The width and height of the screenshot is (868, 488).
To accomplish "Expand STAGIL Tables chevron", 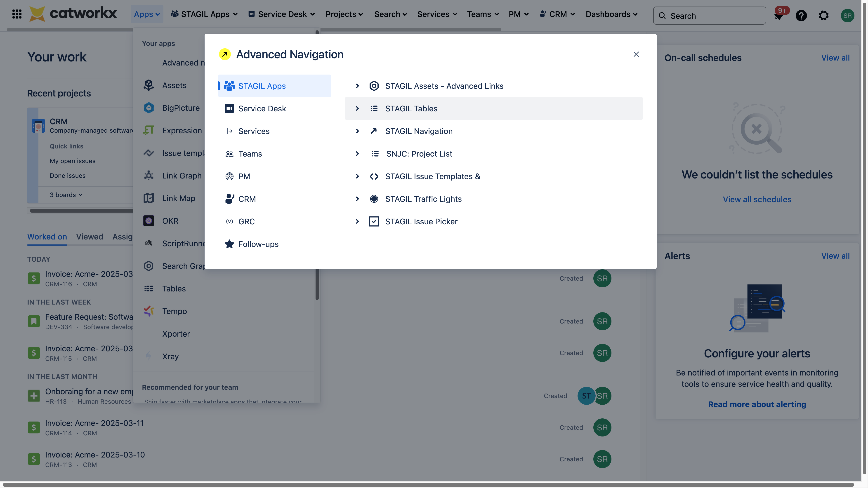I will point(358,108).
